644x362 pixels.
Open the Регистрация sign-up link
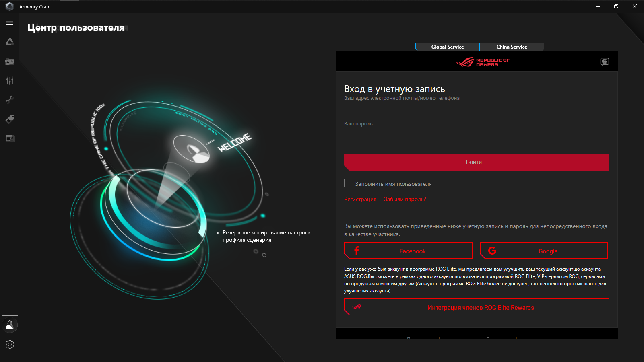pyautogui.click(x=360, y=199)
